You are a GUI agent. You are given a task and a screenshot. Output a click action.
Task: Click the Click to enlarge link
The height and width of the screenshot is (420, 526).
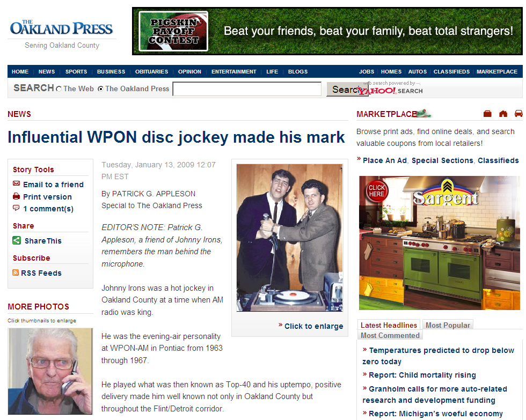pos(313,326)
